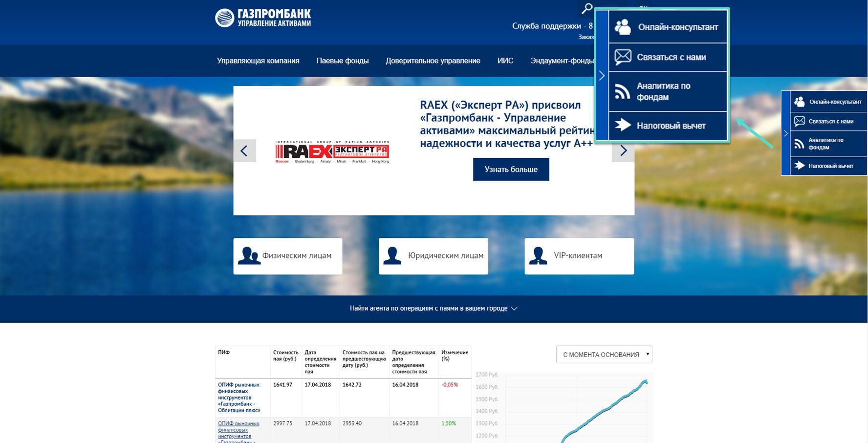Viewport: 868px width, 443px height.
Task: Open the С МОМЕНТА ОСНОВАНИЯ period dropdown
Action: tap(604, 355)
